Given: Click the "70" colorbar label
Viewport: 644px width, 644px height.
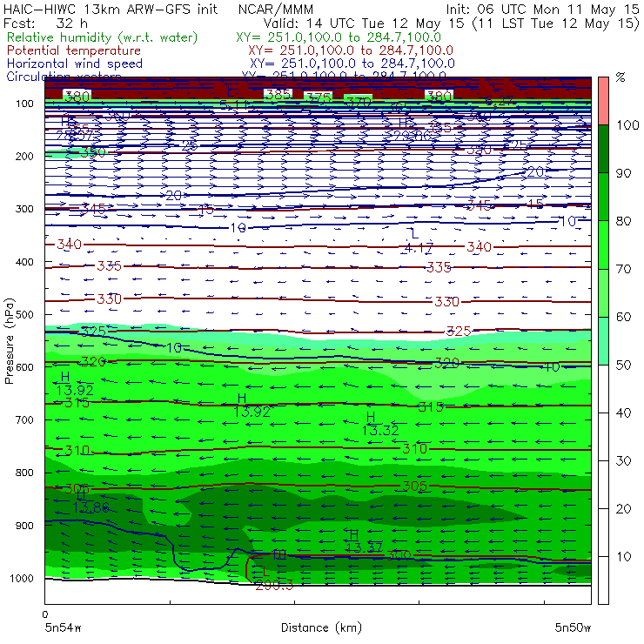Looking at the screenshot, I should pos(623,269).
